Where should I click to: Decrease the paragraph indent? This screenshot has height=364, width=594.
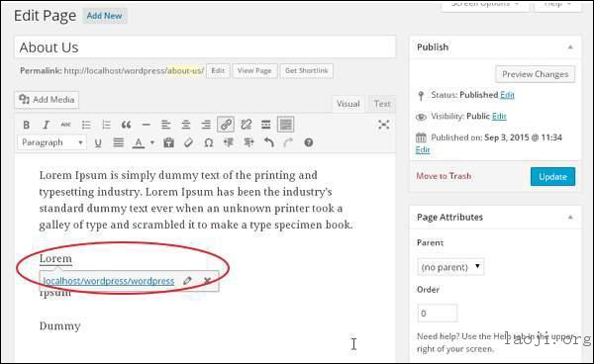pyautogui.click(x=229, y=143)
